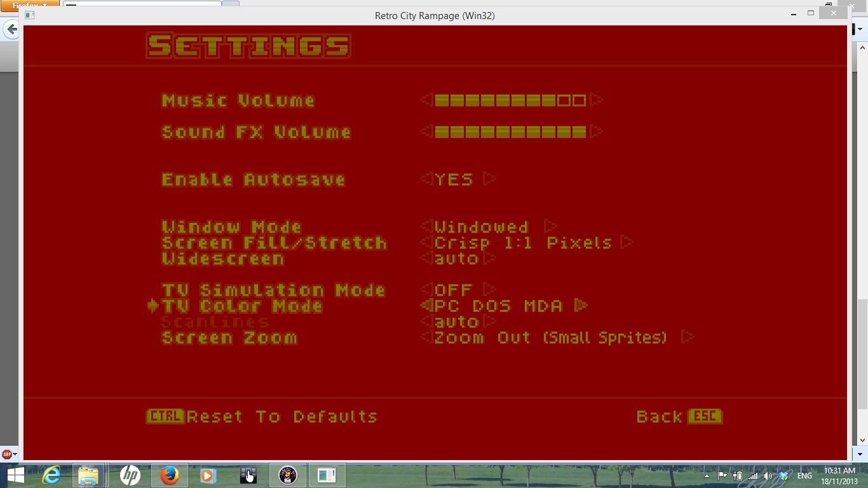Open the volume speaker tray icon
This screenshot has height=488, width=868.
click(768, 475)
